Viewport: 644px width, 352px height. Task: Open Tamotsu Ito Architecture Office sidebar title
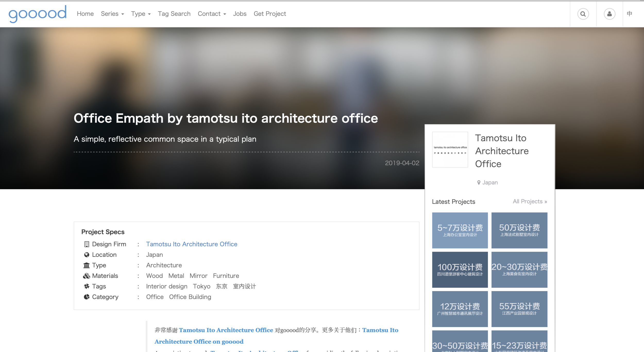502,151
